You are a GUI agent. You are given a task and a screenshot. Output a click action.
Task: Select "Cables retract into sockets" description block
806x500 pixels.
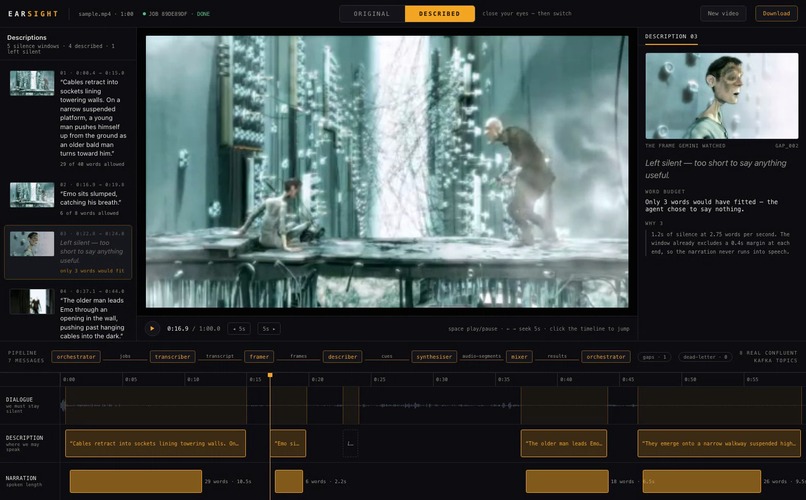(155, 443)
